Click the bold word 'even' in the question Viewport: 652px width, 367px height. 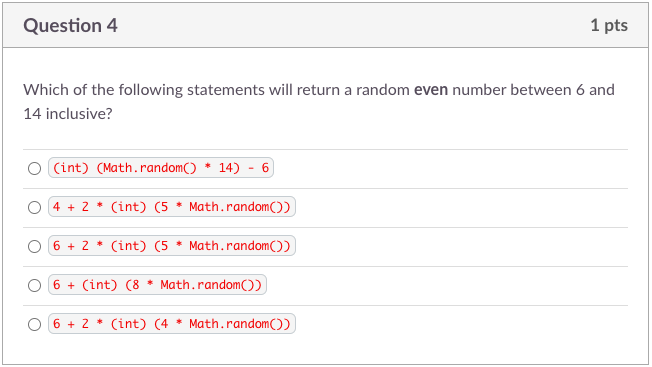[x=431, y=90]
